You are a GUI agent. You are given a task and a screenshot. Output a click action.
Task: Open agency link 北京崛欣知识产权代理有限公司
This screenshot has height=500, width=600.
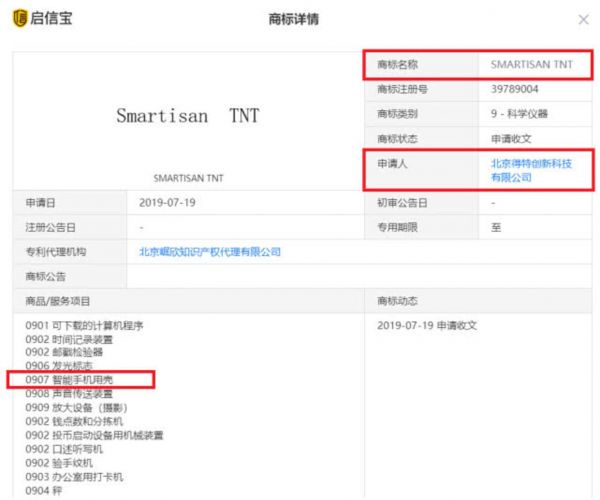[210, 252]
